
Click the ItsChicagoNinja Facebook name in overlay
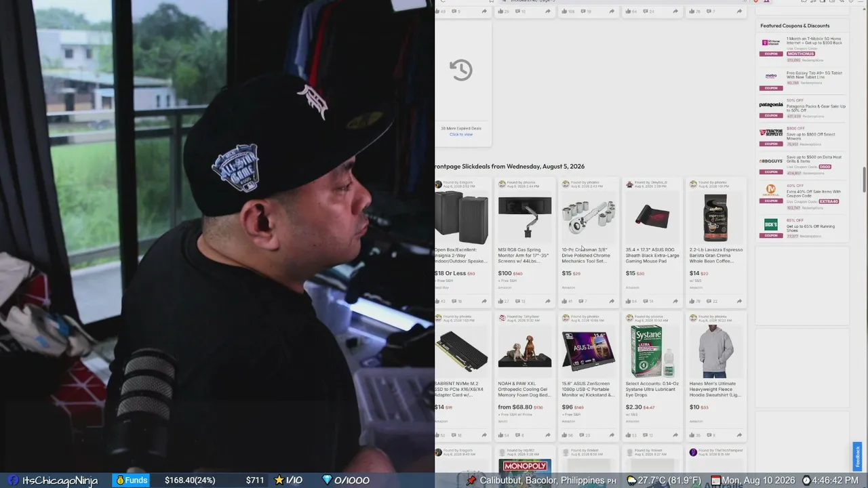60,481
